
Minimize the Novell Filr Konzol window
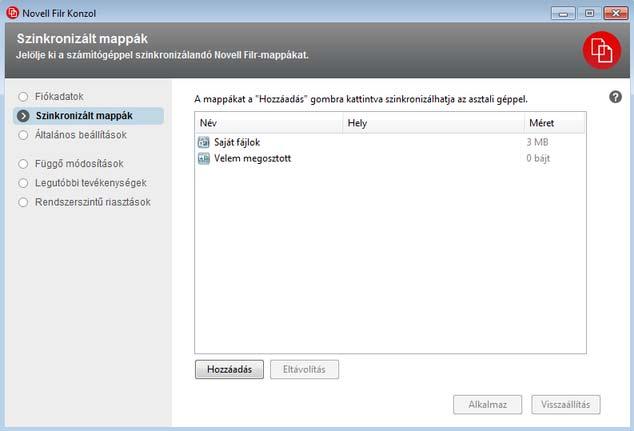tap(563, 13)
